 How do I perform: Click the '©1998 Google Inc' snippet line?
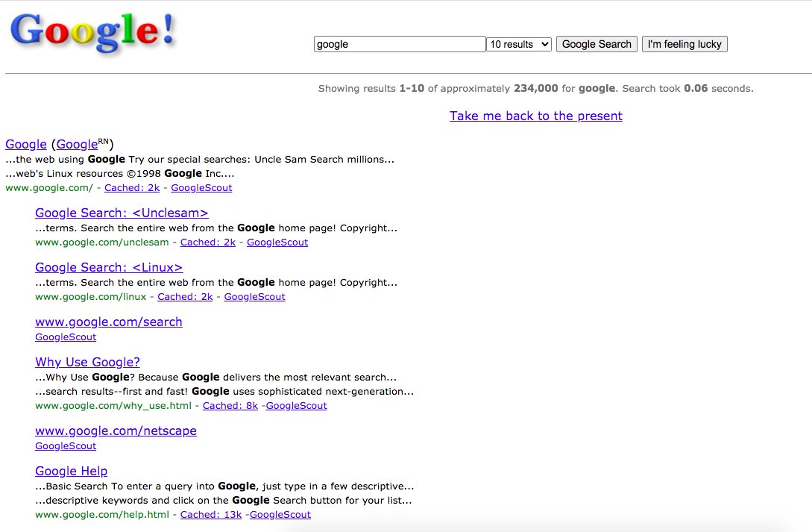coord(120,174)
